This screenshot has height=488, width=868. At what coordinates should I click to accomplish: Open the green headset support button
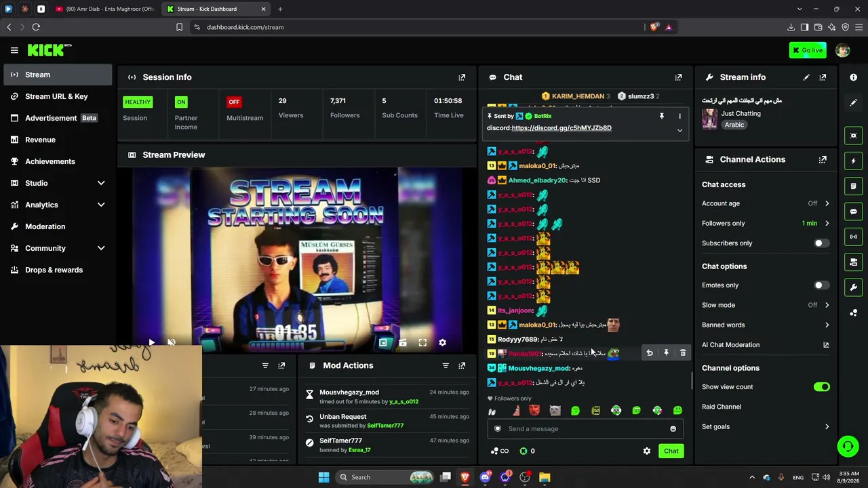[x=848, y=446]
